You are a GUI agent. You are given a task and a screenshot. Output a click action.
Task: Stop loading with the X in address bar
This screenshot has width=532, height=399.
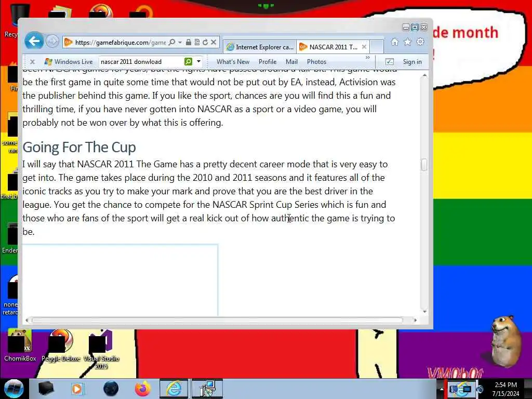tap(214, 42)
